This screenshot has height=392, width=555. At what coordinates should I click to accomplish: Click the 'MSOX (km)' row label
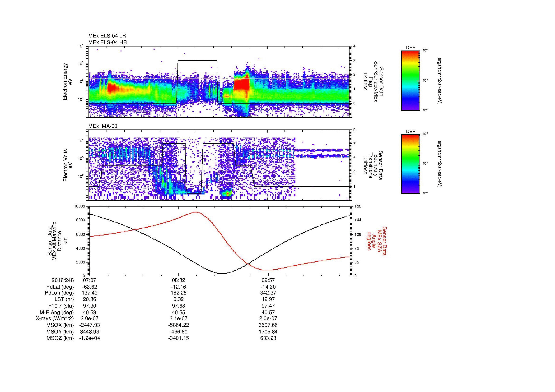(x=60, y=325)
